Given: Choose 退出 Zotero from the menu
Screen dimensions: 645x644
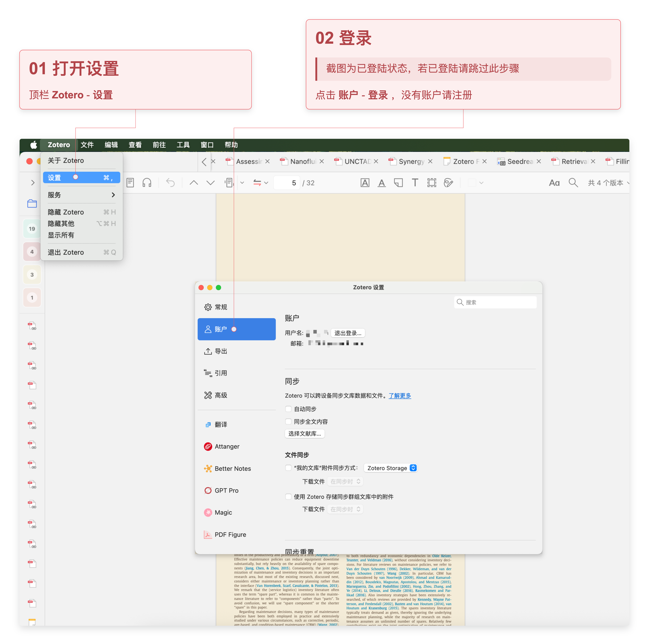Looking at the screenshot, I should click(81, 252).
